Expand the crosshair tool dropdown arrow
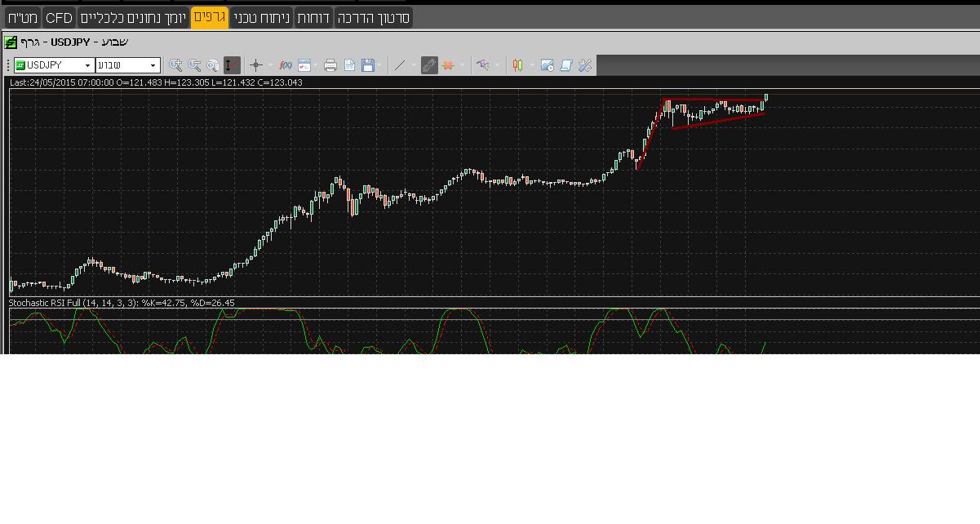 click(270, 65)
